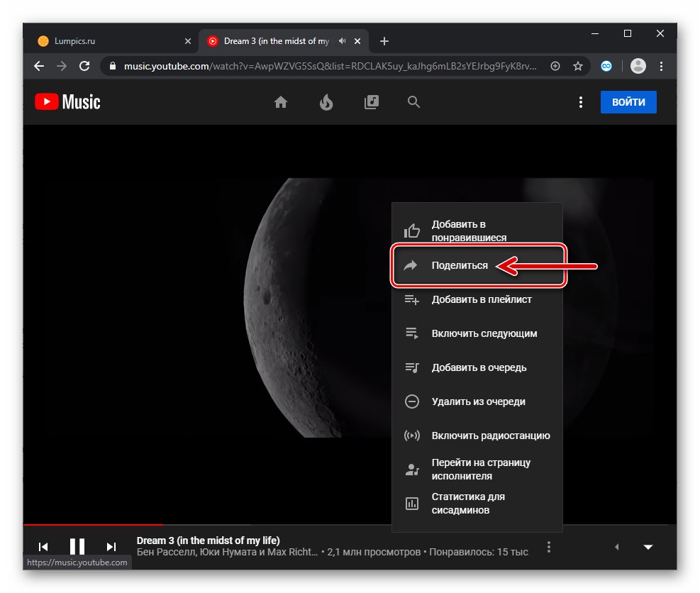Collapse the player with down arrow
Screen dimensions: 700x593
(648, 547)
